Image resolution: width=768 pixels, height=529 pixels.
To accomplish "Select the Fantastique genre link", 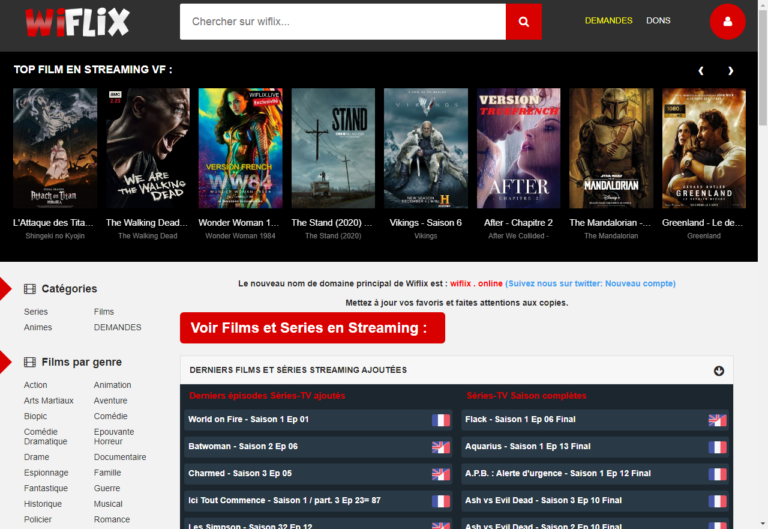I will (46, 488).
